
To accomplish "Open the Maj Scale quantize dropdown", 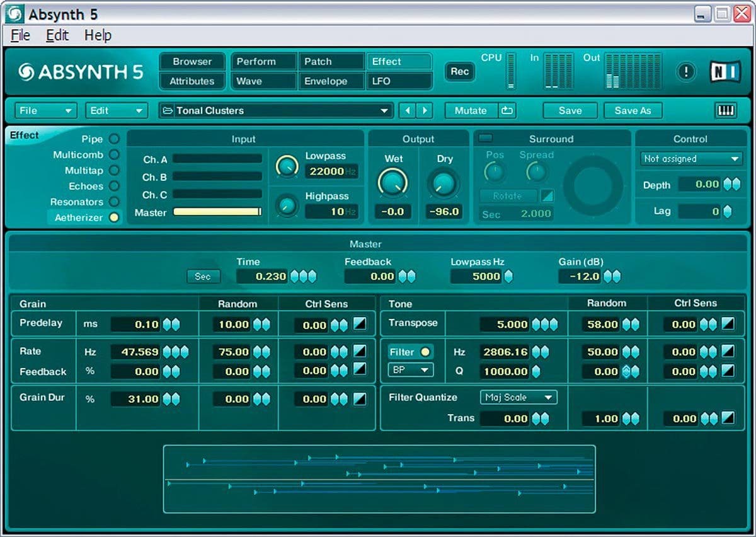I will coord(518,397).
